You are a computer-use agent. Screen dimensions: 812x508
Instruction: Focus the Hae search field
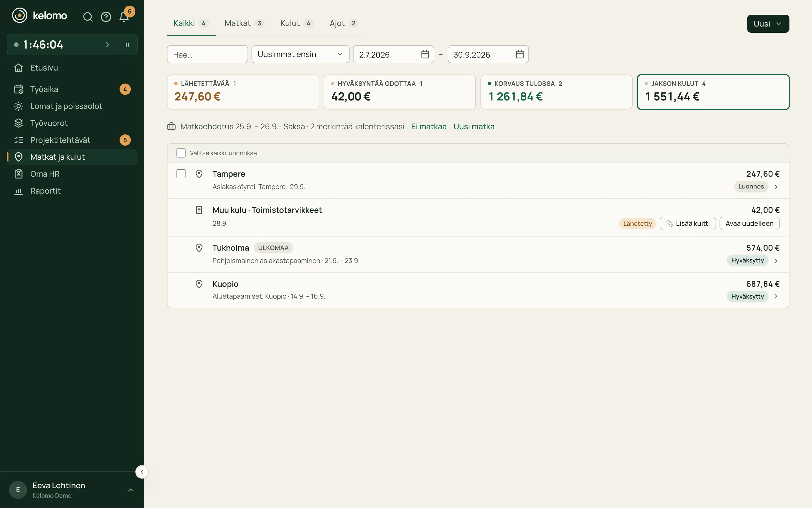(x=207, y=54)
